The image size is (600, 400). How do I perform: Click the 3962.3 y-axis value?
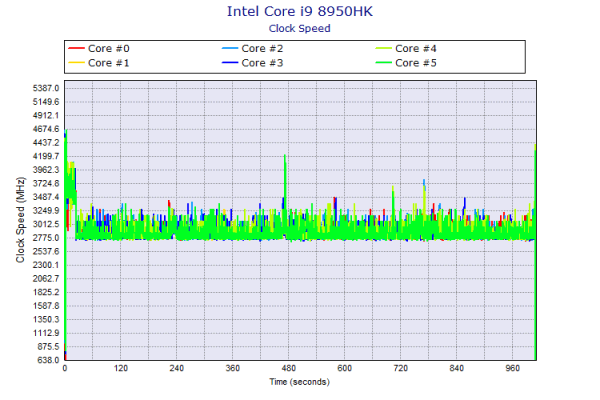(46, 170)
